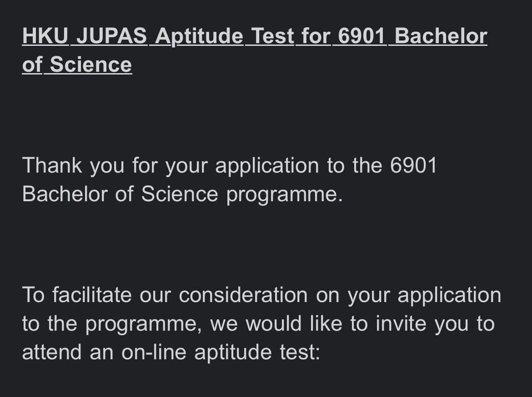
Task: Click the word 'invite' in the last paragraph
Action: pyautogui.click(x=401, y=323)
